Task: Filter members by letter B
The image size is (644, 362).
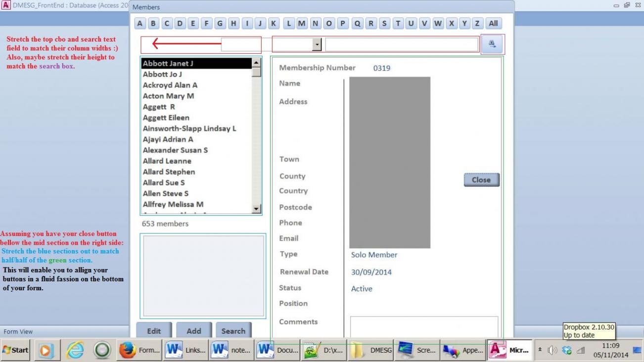Action: 153,23
